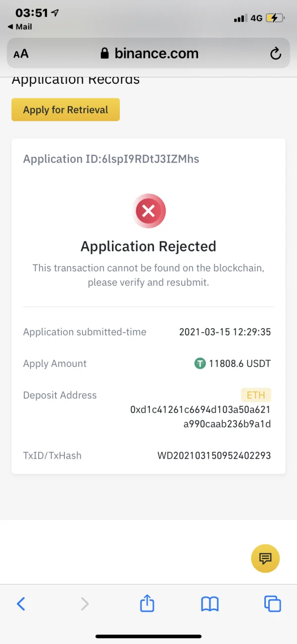Screen dimensions: 297x644
Task: Go back using Safari back arrow
Action: (x=21, y=603)
